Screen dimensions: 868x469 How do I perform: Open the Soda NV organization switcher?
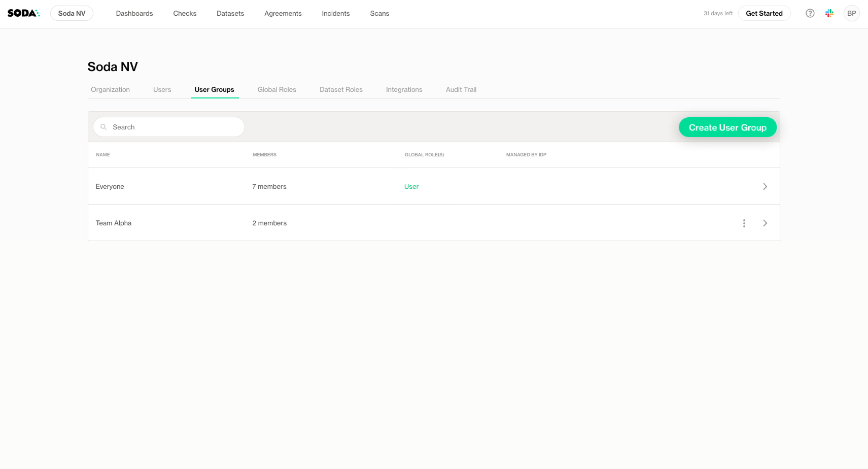click(x=72, y=13)
